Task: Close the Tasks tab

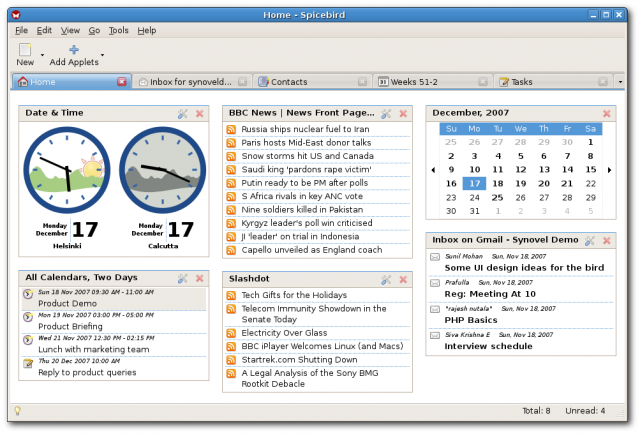Action: (x=603, y=82)
